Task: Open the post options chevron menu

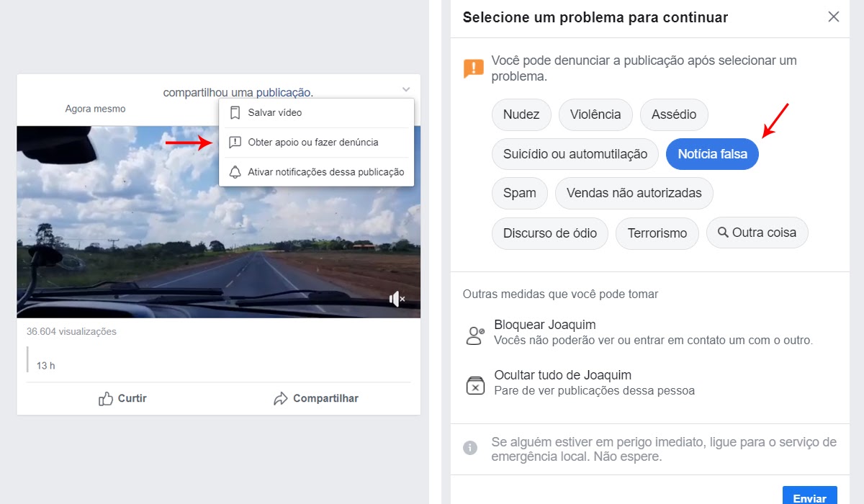Action: [406, 90]
